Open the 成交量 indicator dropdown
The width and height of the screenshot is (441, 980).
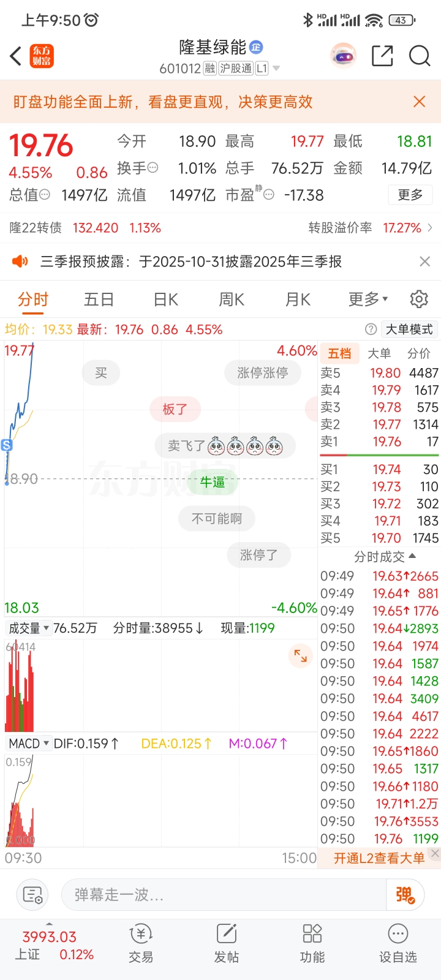pos(28,628)
